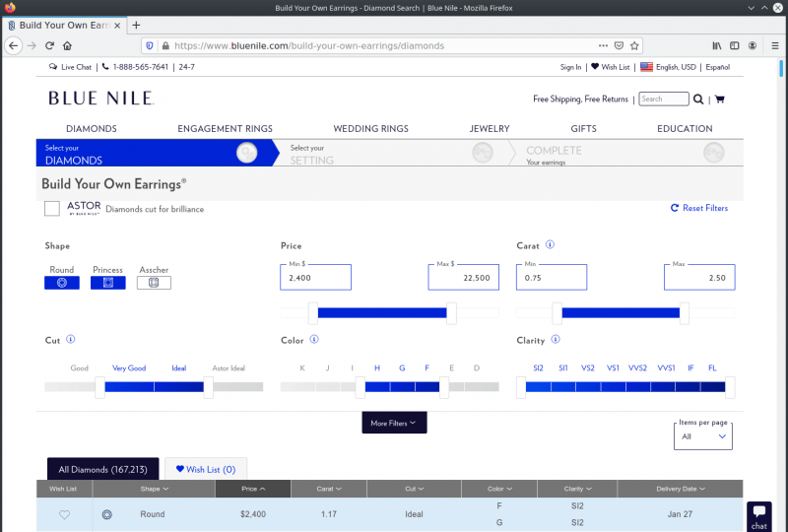Click the Blue Nile logo

point(101,99)
